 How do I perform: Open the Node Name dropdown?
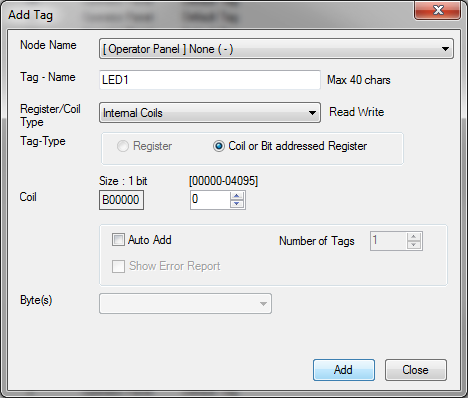(x=276, y=49)
